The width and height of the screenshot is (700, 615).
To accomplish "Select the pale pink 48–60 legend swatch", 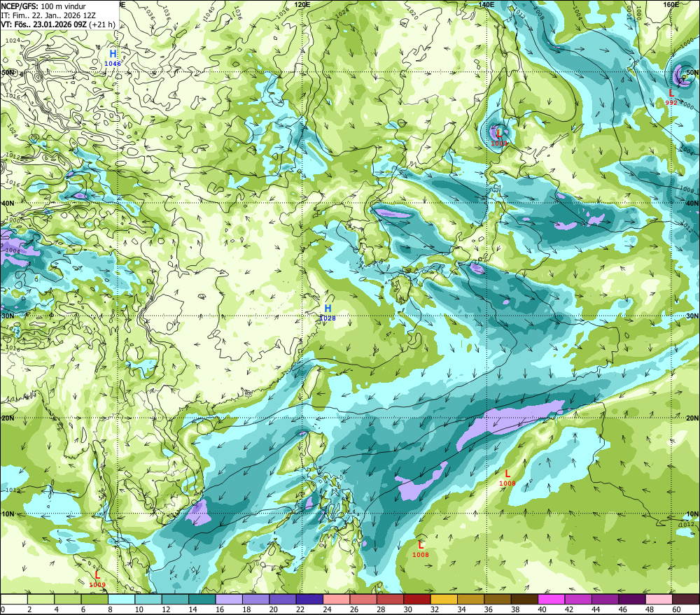I will pyautogui.click(x=659, y=599).
